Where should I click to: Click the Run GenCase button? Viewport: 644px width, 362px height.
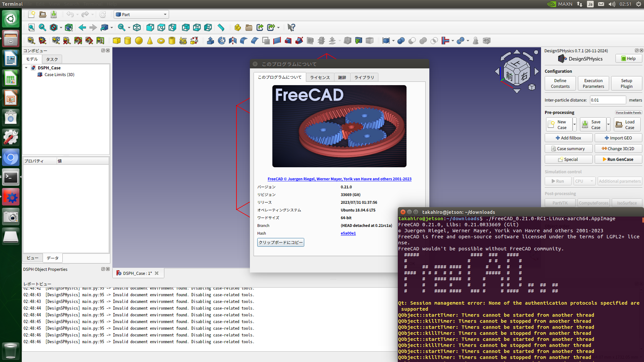pyautogui.click(x=618, y=159)
